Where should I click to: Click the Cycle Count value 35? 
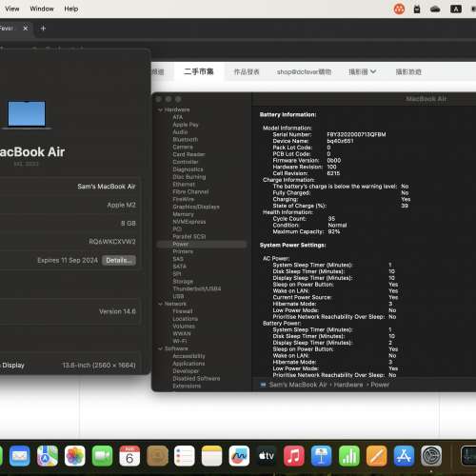pyautogui.click(x=331, y=219)
